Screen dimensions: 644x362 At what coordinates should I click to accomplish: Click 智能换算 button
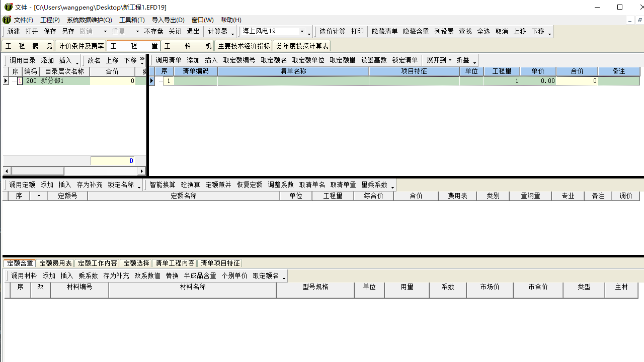163,185
